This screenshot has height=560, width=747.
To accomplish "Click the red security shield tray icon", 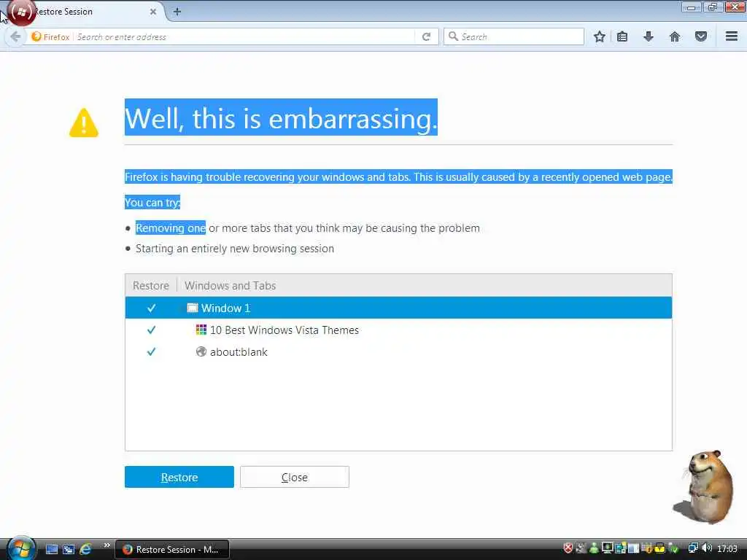I will pyautogui.click(x=568, y=548).
